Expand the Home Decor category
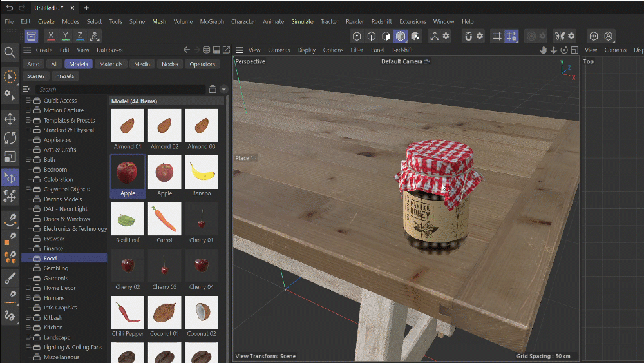Image resolution: width=644 pixels, height=363 pixels. coord(28,288)
